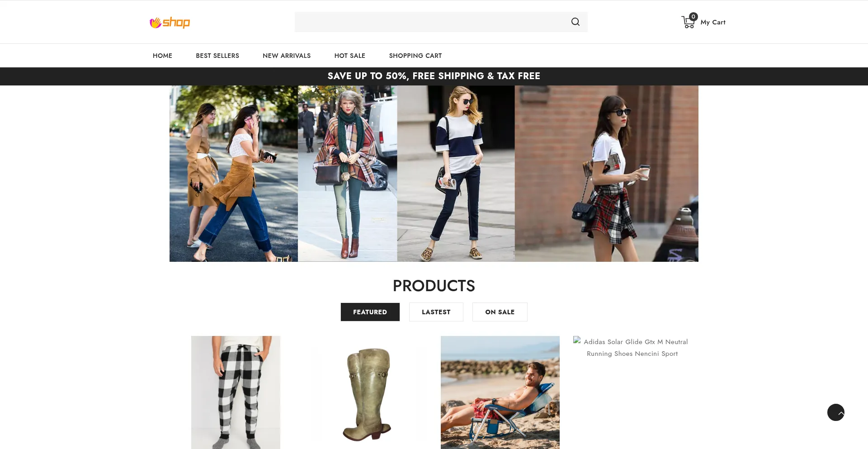Open the plaid jogger pants product image

click(236, 392)
